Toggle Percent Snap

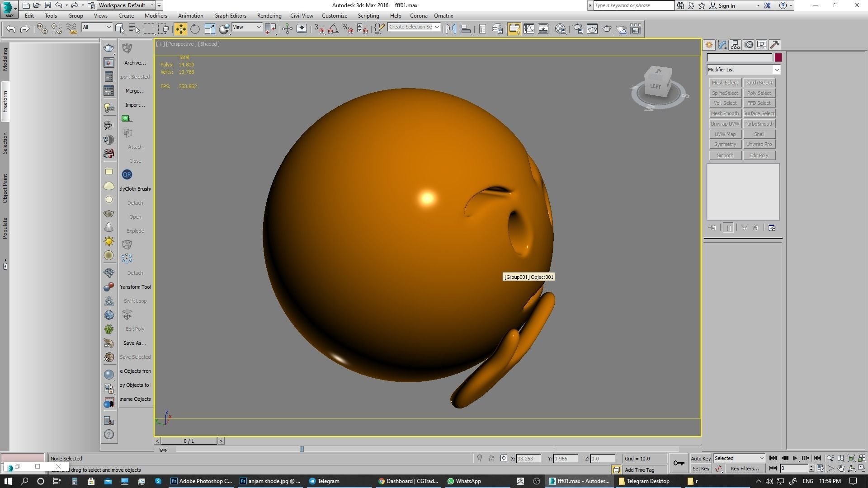pyautogui.click(x=348, y=29)
